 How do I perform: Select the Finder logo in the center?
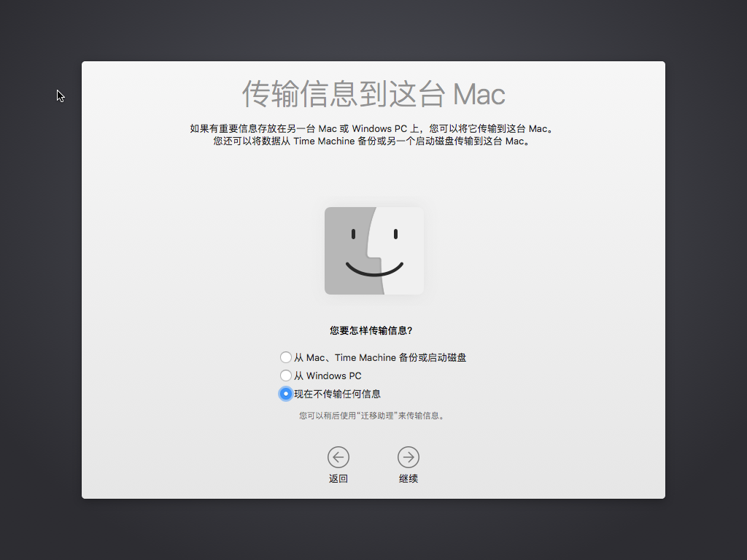tap(373, 250)
